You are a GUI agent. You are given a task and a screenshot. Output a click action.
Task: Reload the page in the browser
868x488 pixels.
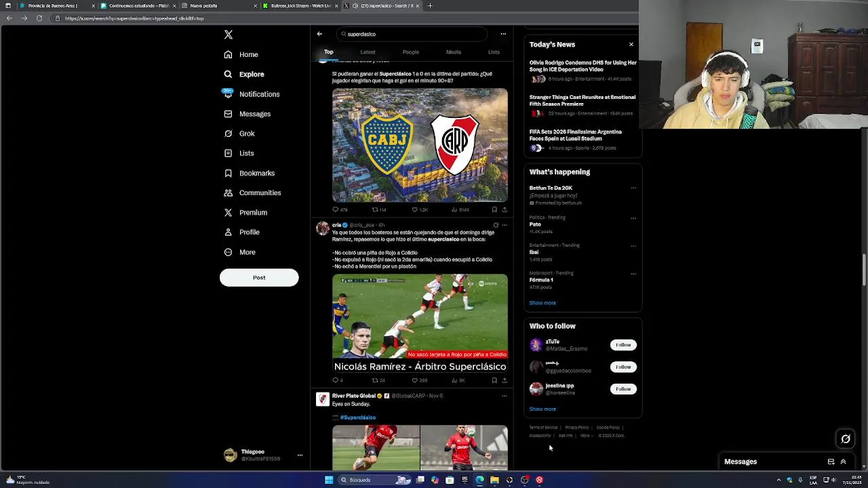click(x=39, y=18)
